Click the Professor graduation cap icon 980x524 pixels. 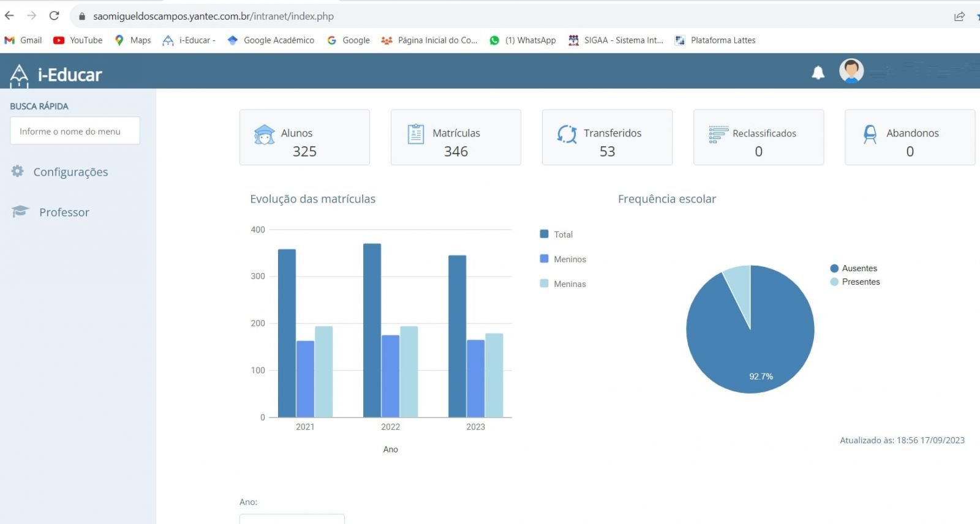tap(20, 212)
